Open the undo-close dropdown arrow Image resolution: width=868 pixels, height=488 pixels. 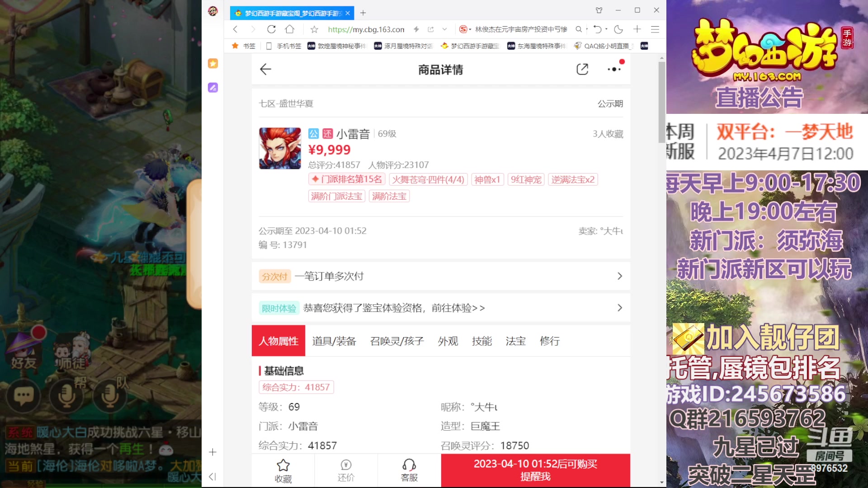coord(606,29)
